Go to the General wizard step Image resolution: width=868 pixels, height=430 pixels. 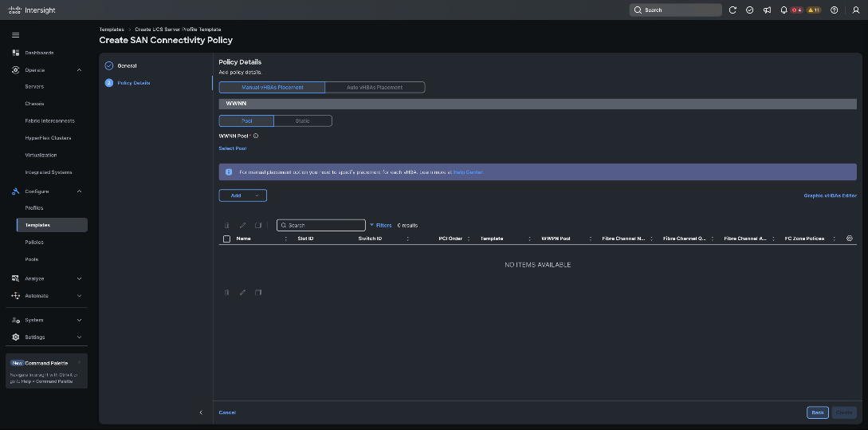(127, 66)
